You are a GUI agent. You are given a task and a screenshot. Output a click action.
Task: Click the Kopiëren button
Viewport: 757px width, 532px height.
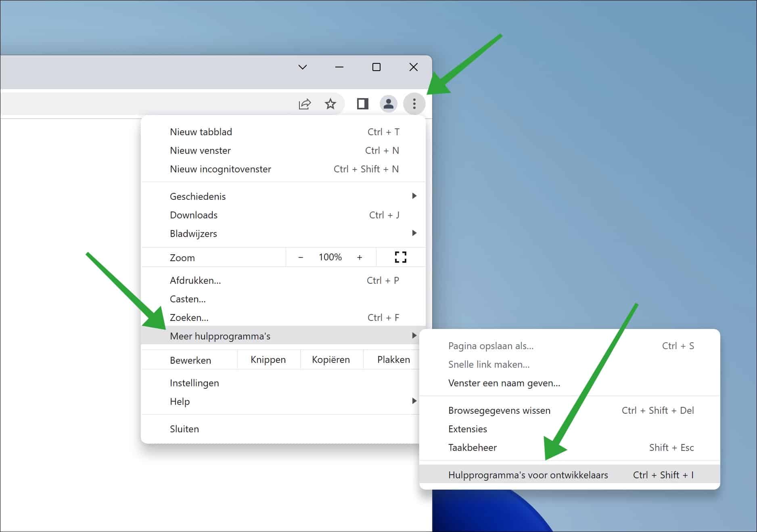331,359
